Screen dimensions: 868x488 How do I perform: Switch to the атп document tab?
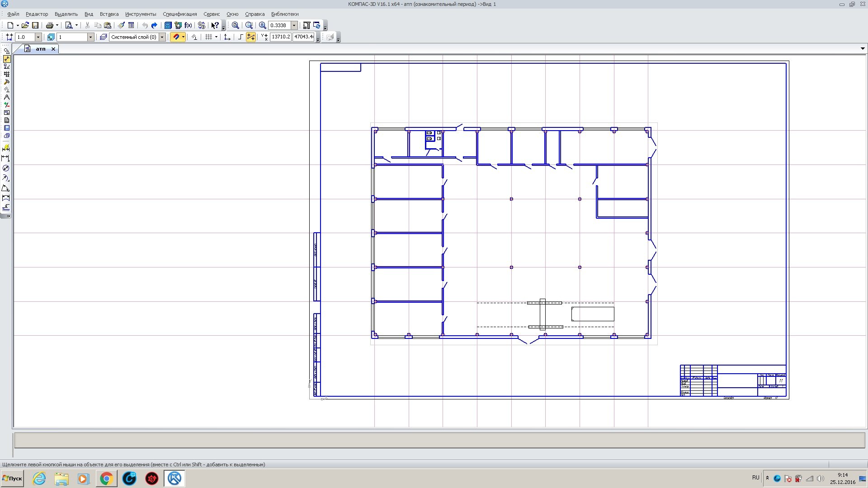pos(41,49)
